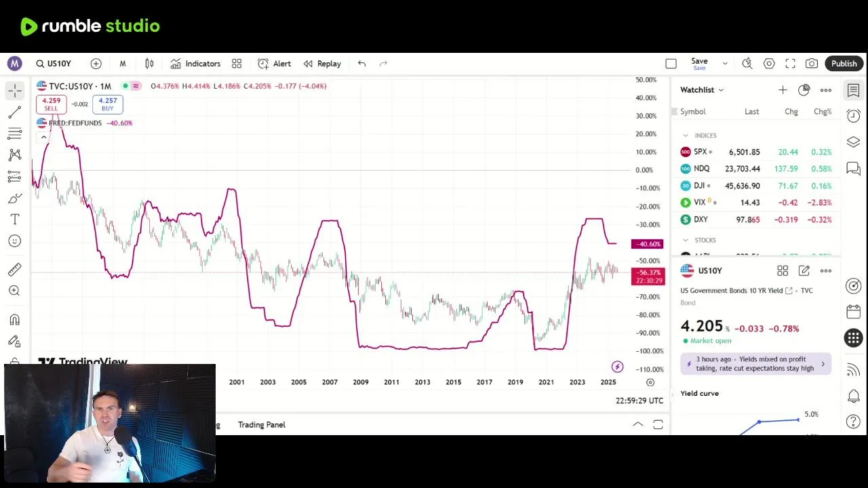Open the object tree layers panel
Screen dimensions: 868x488
tap(854, 142)
